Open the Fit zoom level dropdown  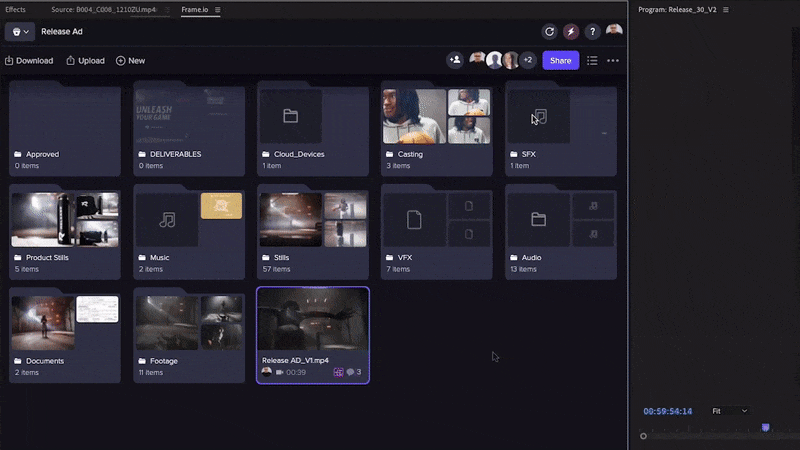(730, 411)
